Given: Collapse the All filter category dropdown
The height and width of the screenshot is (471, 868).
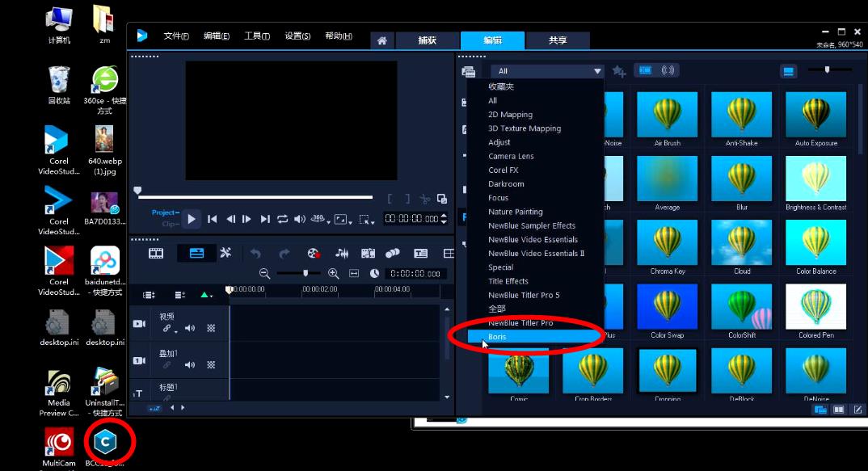Looking at the screenshot, I should (596, 71).
